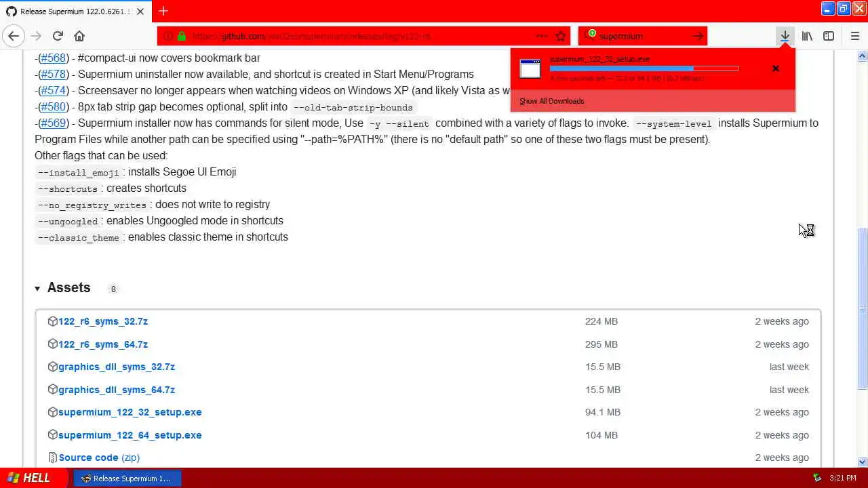Click the 94.1 MB size value
Screen dimensions: 868x488
click(603, 412)
